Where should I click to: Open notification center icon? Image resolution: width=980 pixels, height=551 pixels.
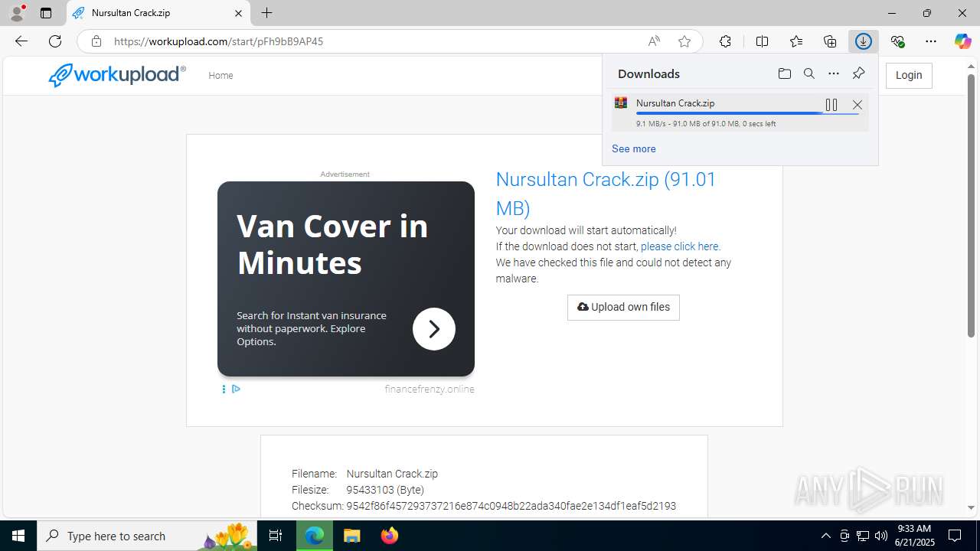(955, 536)
